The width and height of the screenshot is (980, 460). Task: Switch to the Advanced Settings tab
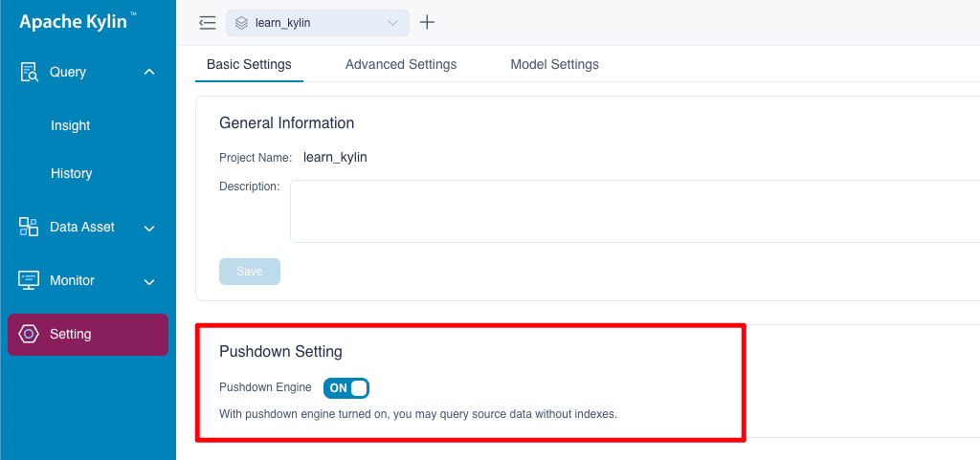tap(401, 65)
